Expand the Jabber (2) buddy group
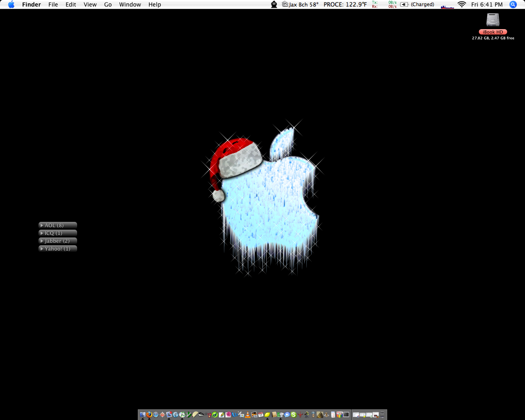The image size is (525, 420). [58, 241]
